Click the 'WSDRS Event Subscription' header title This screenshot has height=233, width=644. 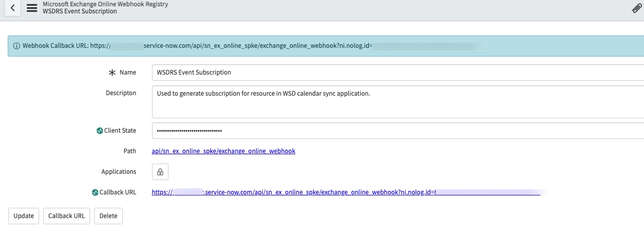pos(80,11)
